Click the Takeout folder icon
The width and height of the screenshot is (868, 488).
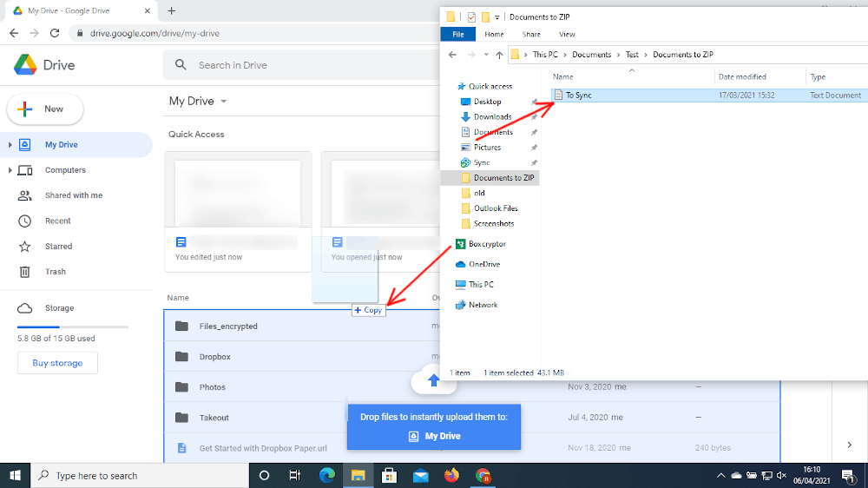(181, 418)
